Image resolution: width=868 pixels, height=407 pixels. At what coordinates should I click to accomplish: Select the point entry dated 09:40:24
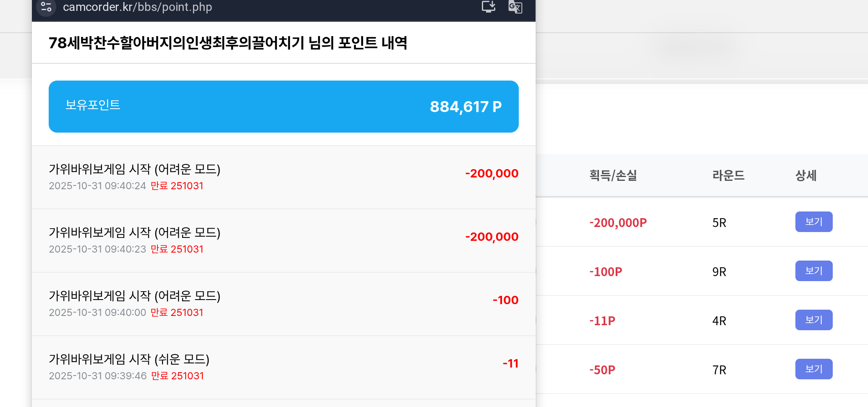pyautogui.click(x=283, y=177)
